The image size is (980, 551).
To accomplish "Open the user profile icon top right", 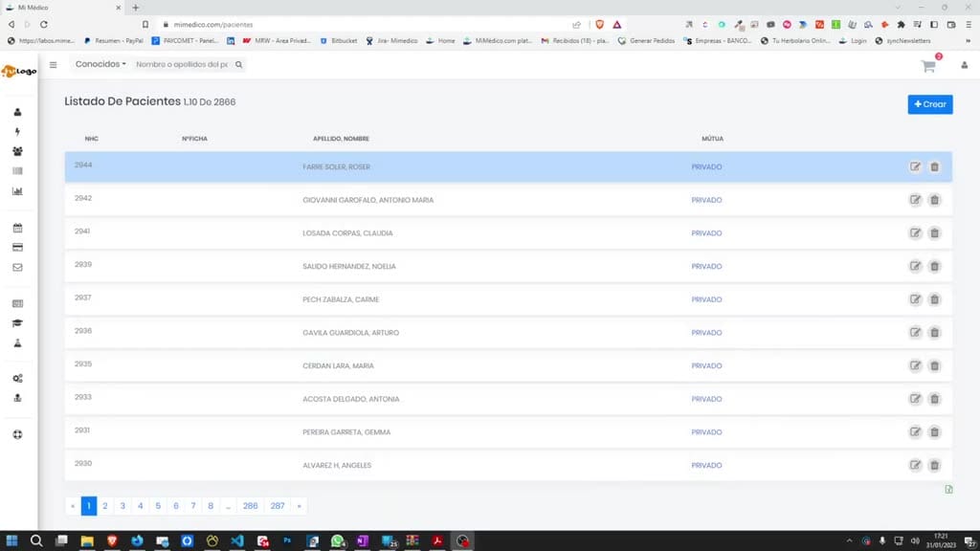I will [965, 65].
